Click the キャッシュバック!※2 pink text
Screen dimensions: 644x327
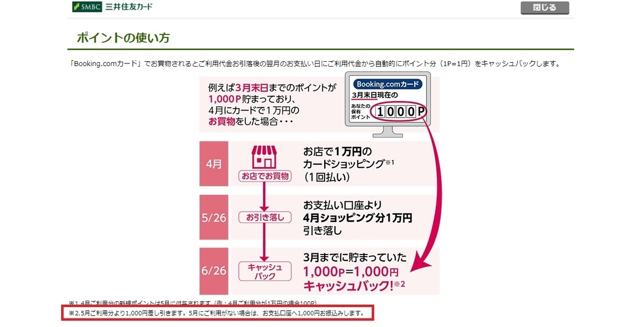click(x=354, y=286)
